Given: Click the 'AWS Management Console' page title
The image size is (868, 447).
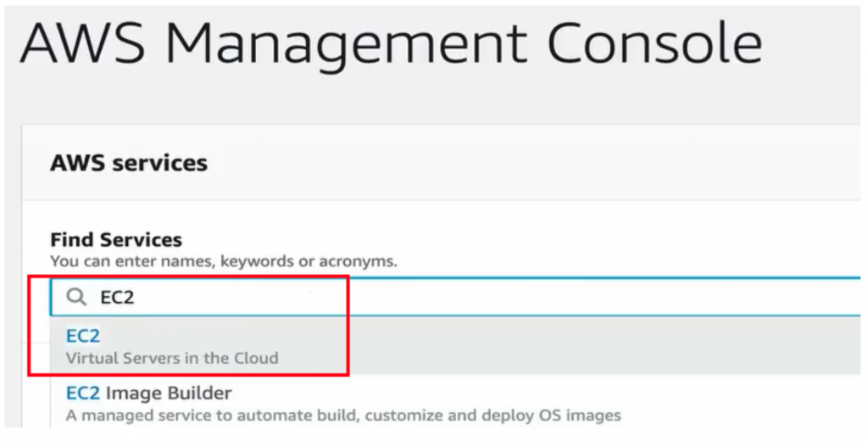Looking at the screenshot, I should click(x=390, y=44).
